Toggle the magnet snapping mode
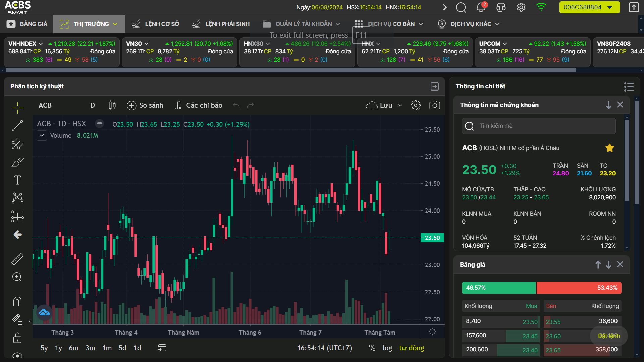 coord(17,301)
